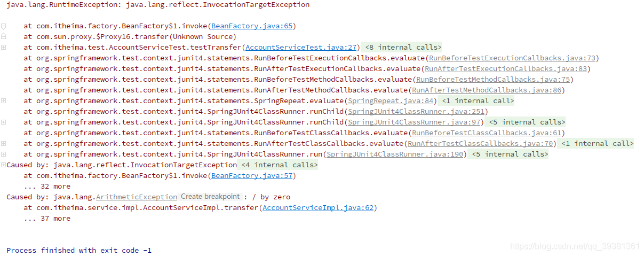Open RunBeforeTestMethodCallbacks.java:75 link
Viewport: 644px width, 256px height.
(x=493, y=79)
